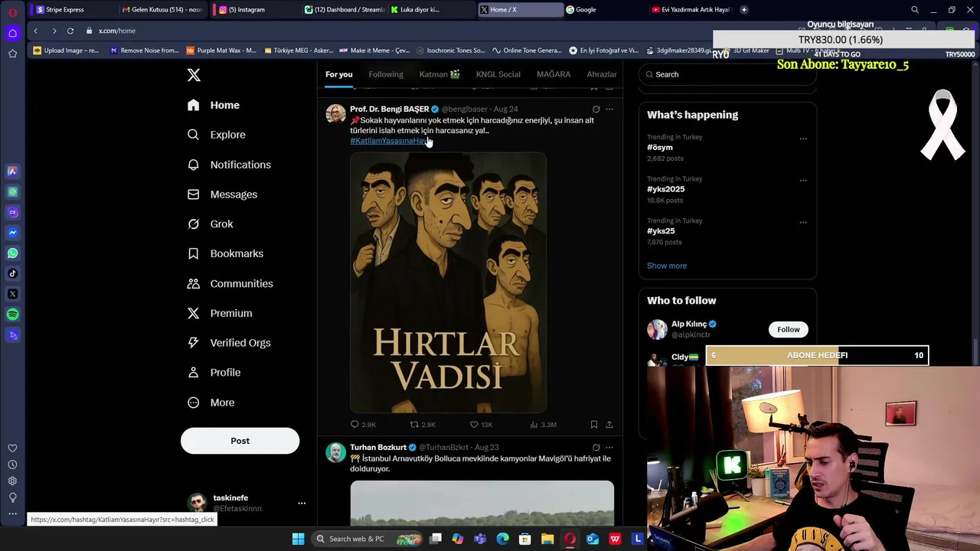Open Turhan Bozkurt's profile name

pos(378,448)
